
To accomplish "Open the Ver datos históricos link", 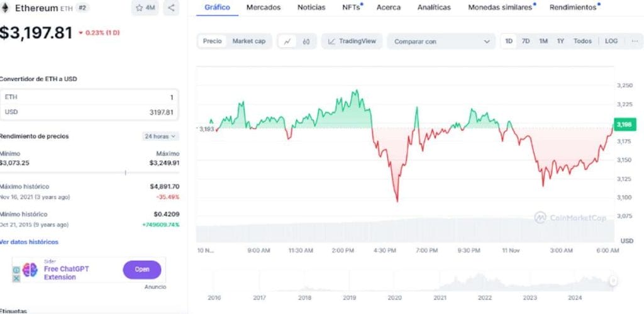I will [29, 242].
